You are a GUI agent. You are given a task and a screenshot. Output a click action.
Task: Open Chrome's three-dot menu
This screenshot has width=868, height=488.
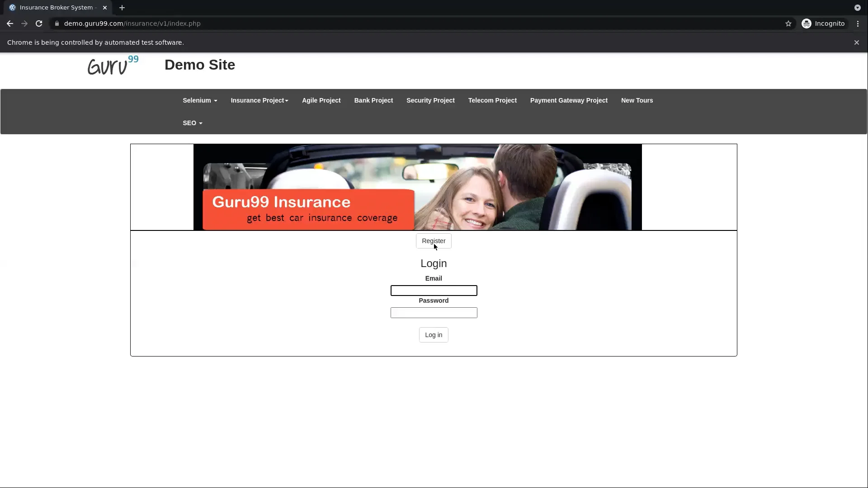tap(858, 23)
